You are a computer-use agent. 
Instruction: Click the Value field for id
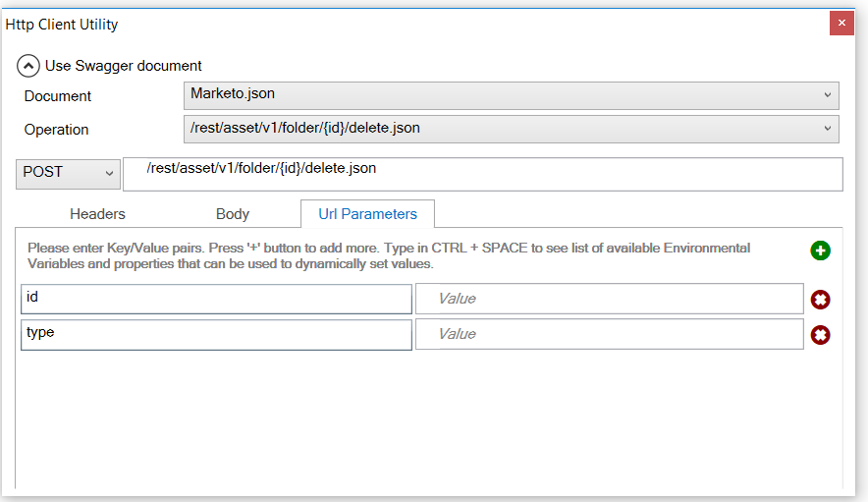(x=609, y=299)
